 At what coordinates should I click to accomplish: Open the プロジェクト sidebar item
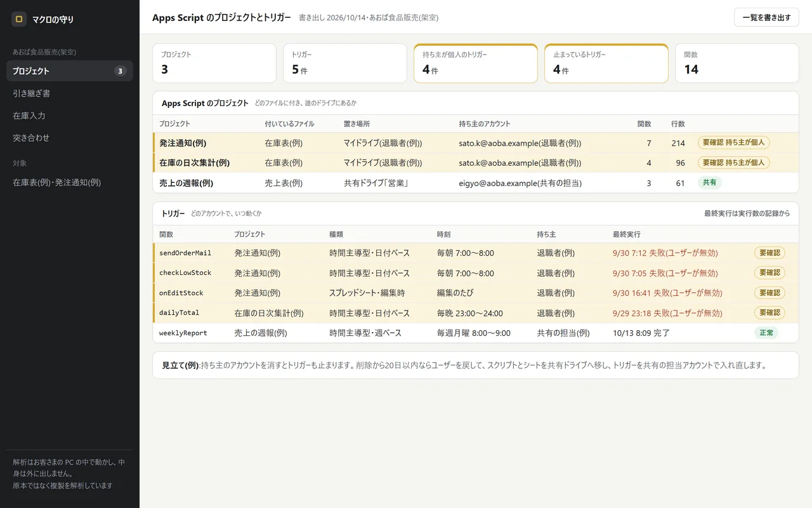(x=70, y=71)
